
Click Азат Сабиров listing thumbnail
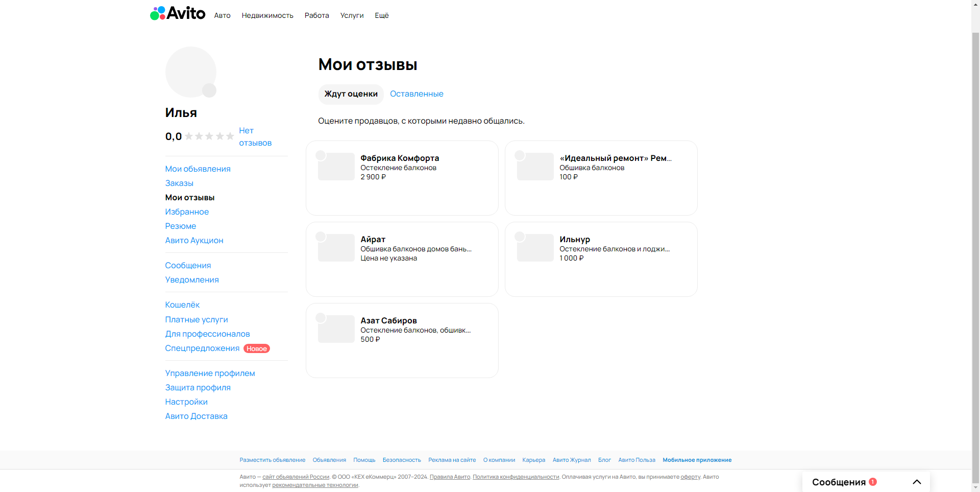336,329
